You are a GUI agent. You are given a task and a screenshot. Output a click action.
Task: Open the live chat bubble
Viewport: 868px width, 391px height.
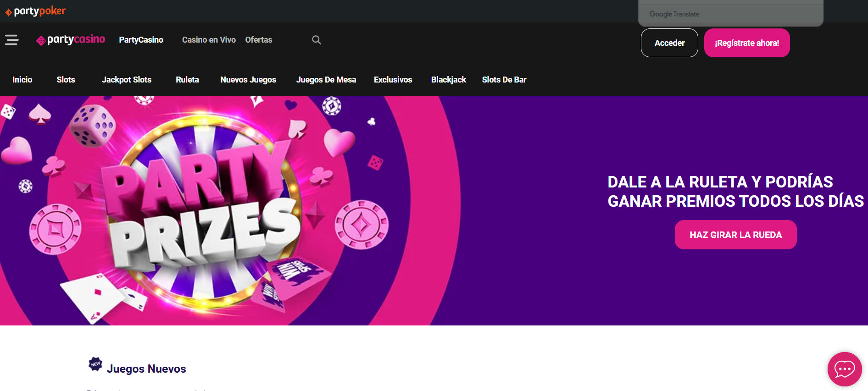845,369
